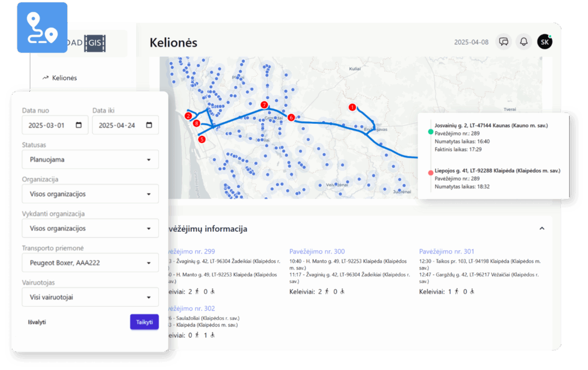Click Keleiviai count under nr. 301
Viewport: 588px width, 370px height.
tap(447, 292)
